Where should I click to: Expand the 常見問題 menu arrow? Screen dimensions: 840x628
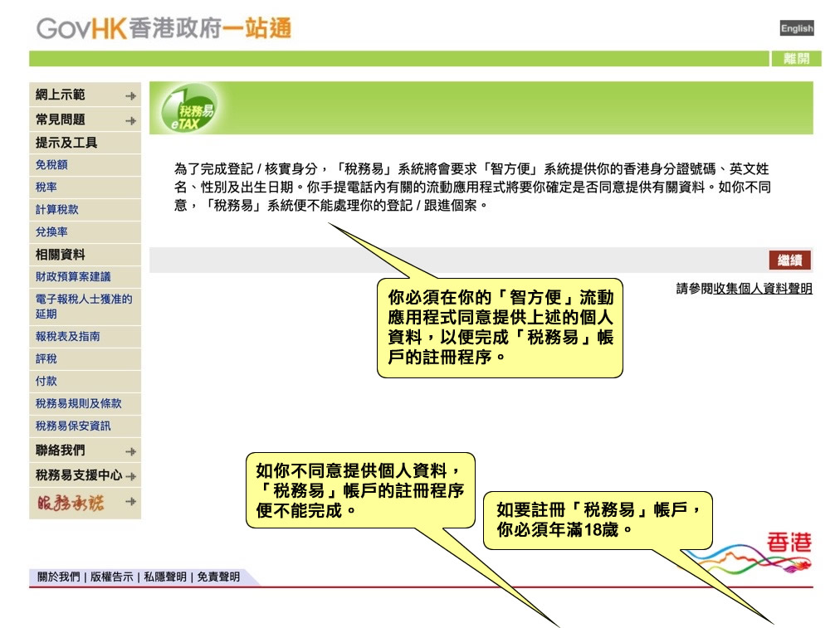[x=130, y=120]
